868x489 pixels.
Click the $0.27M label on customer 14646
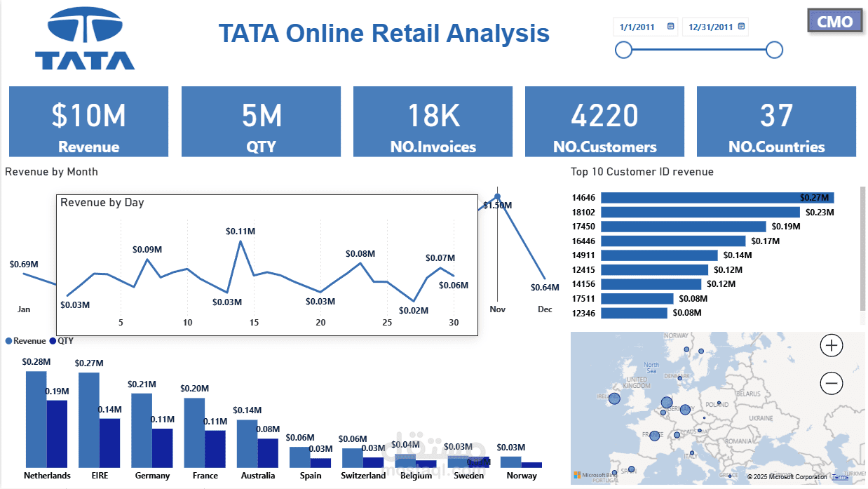[815, 198]
